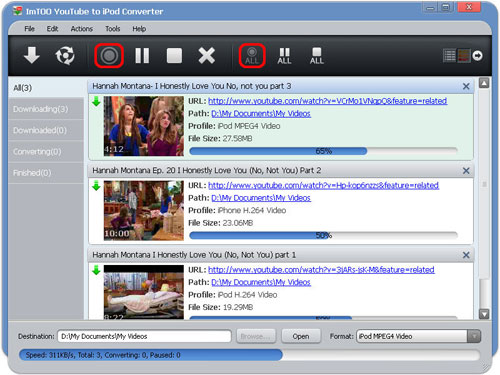The width and height of the screenshot is (500, 375).
Task: Click file size '19.29MB'
Action: click(x=238, y=307)
